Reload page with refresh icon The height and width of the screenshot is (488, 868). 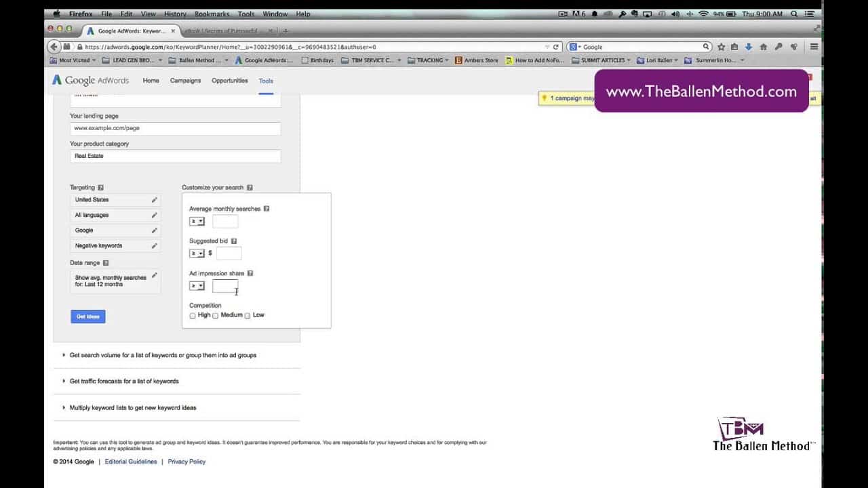point(556,47)
